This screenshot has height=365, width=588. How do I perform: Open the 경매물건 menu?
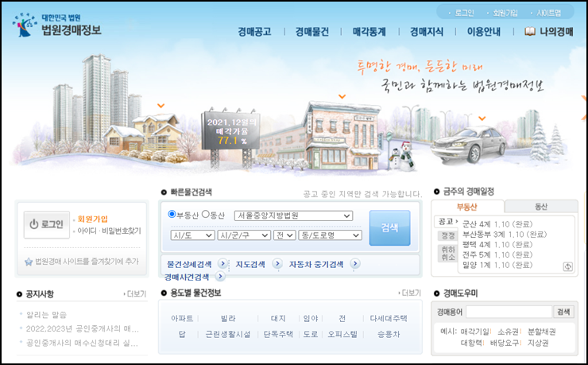(x=312, y=32)
